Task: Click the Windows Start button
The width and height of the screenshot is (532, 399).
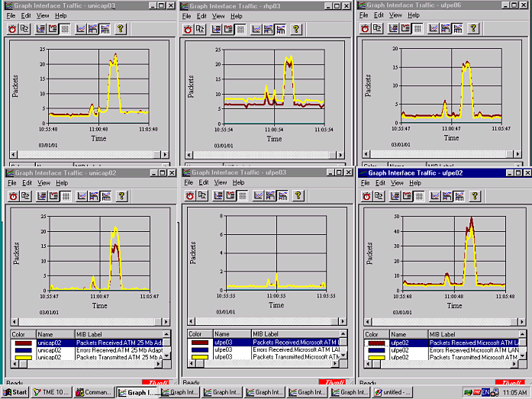Action: tap(15, 392)
